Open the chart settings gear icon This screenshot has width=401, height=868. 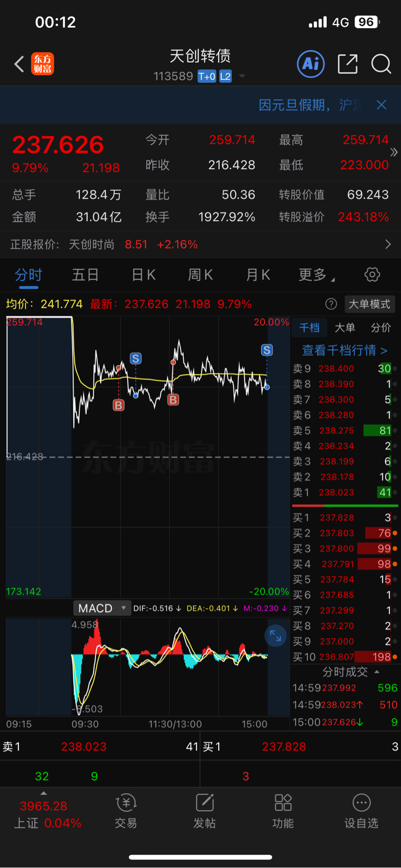click(x=372, y=275)
